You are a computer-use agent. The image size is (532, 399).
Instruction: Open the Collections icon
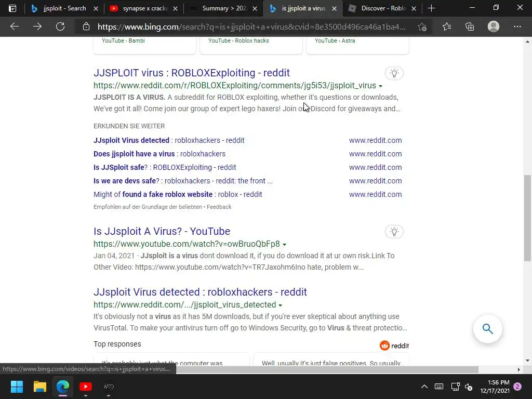click(470, 26)
